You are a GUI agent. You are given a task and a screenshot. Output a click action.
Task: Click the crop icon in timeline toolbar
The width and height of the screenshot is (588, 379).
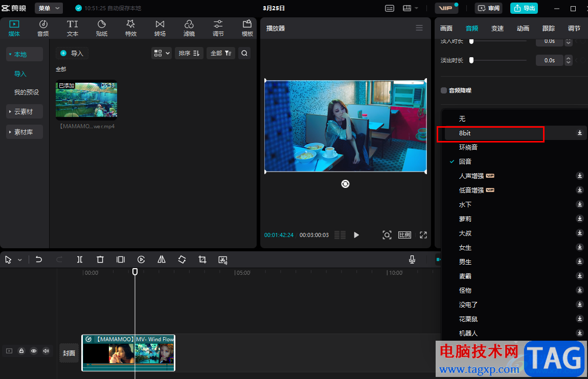tap(202, 259)
